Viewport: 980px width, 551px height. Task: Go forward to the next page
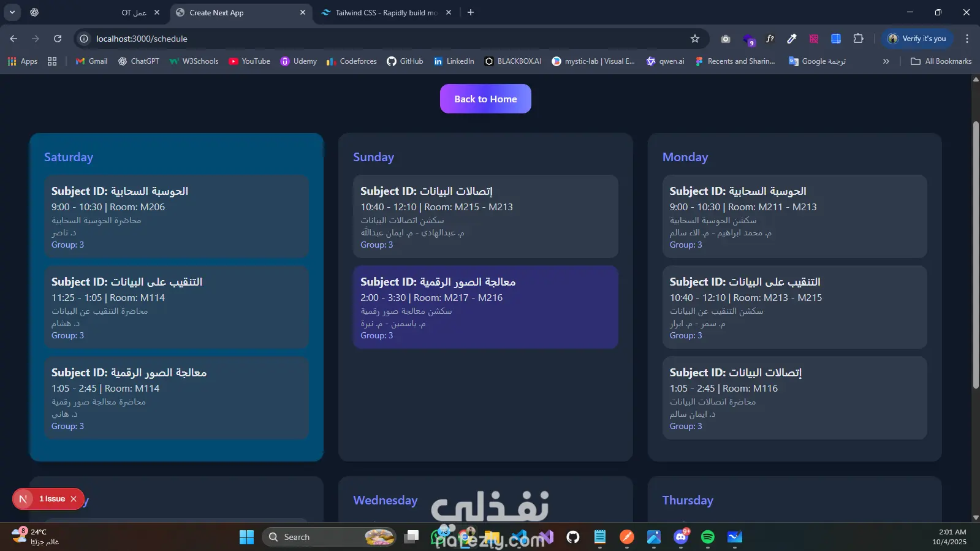point(36,39)
